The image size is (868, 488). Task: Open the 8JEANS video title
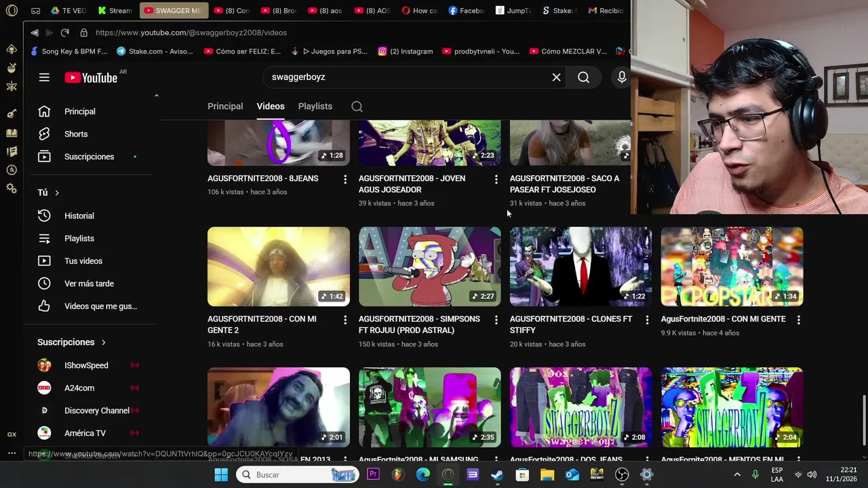(x=263, y=178)
